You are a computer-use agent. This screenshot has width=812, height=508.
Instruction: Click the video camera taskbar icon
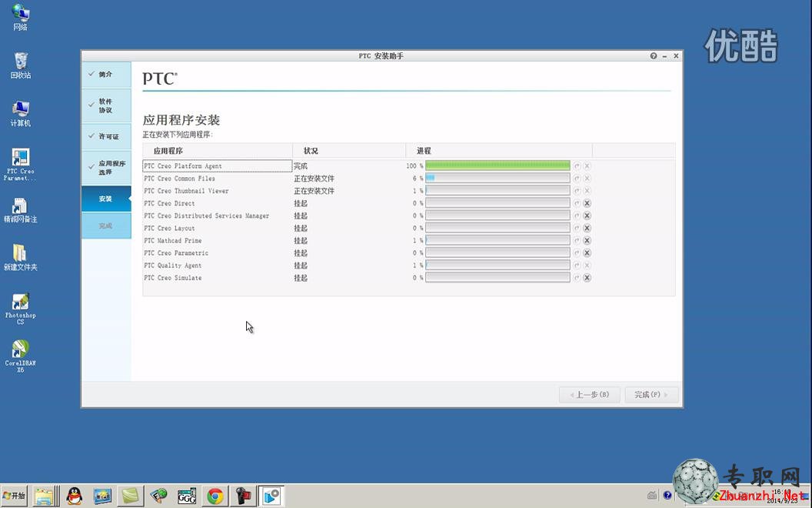point(243,496)
